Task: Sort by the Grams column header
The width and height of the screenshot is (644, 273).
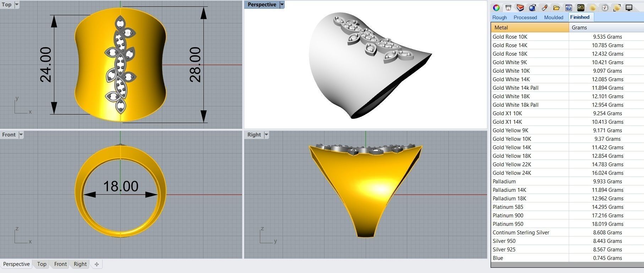Action: (x=606, y=27)
